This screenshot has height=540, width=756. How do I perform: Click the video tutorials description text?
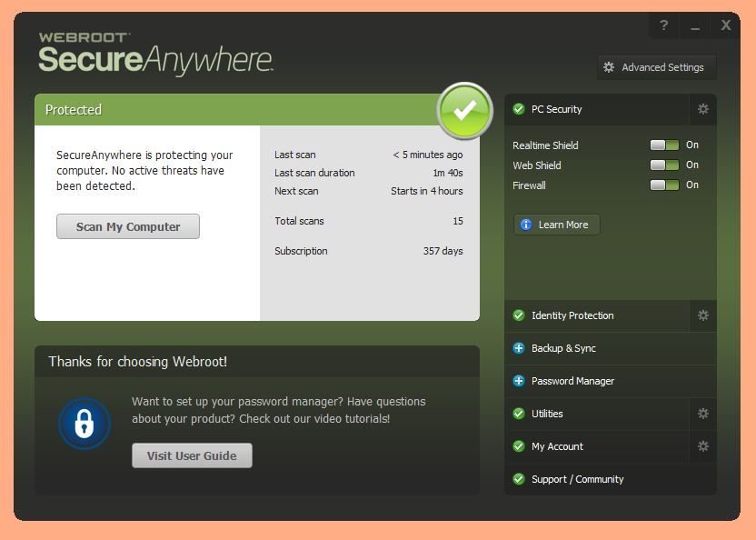point(279,410)
